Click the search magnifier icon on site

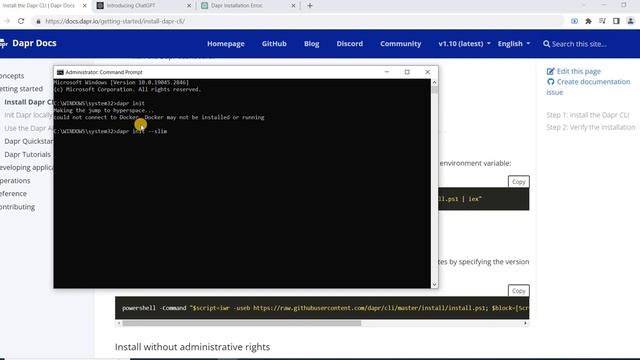coord(547,44)
